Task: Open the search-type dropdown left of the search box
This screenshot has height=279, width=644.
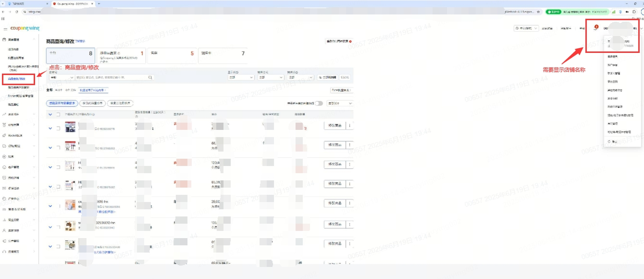Action: click(x=61, y=78)
